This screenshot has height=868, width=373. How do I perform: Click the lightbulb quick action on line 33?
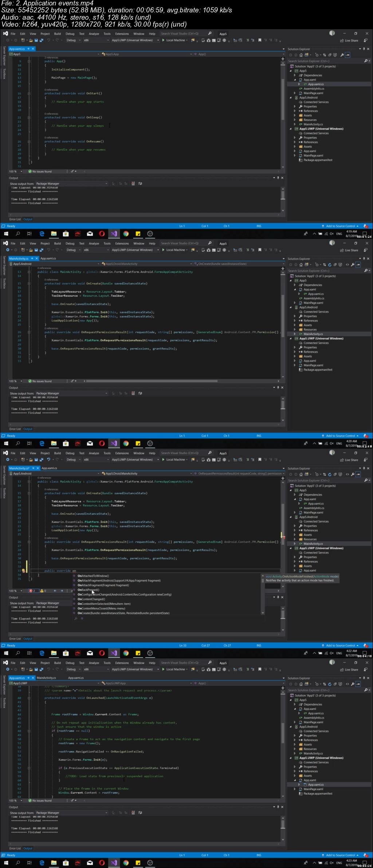23,571
